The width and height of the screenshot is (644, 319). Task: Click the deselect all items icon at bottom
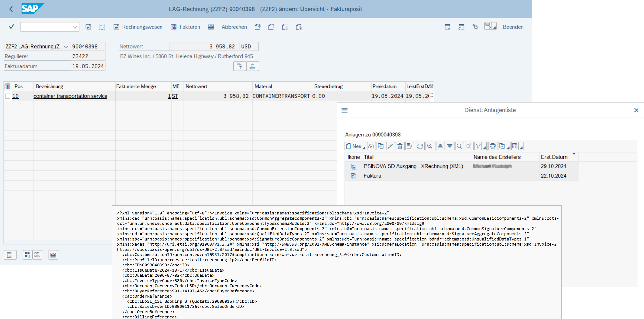(37, 255)
